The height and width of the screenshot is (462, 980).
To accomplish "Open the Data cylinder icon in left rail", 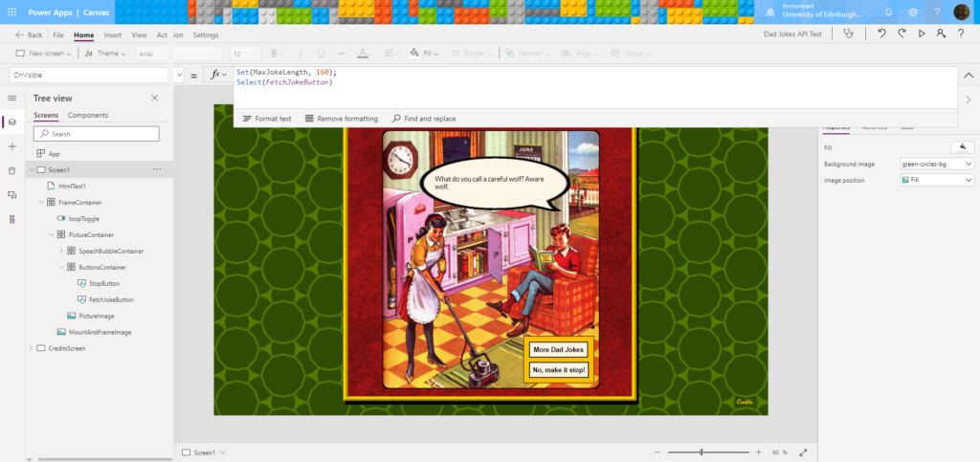I will pos(12,170).
